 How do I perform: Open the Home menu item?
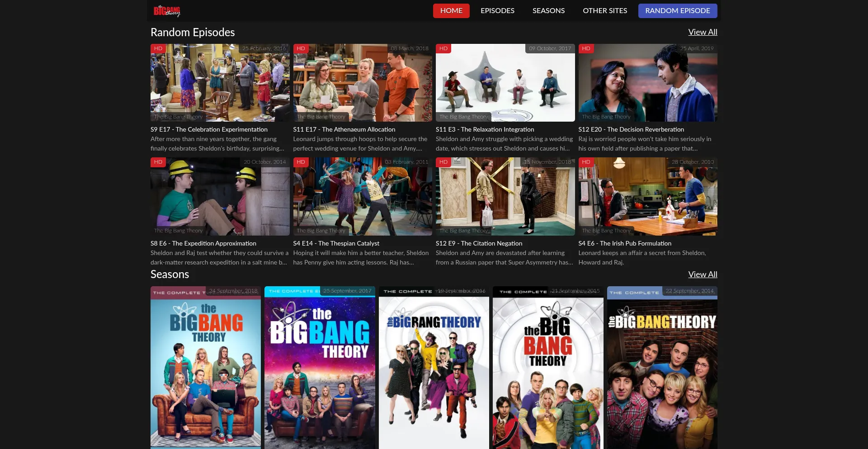[451, 11]
